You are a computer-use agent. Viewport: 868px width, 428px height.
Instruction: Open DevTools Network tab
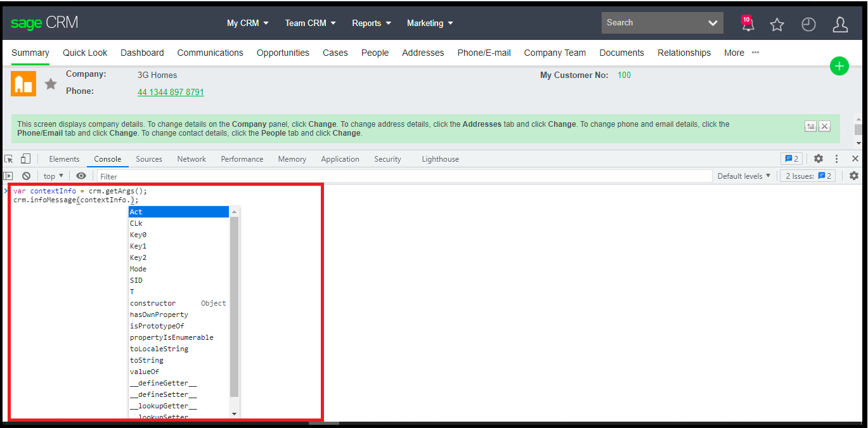click(x=191, y=159)
